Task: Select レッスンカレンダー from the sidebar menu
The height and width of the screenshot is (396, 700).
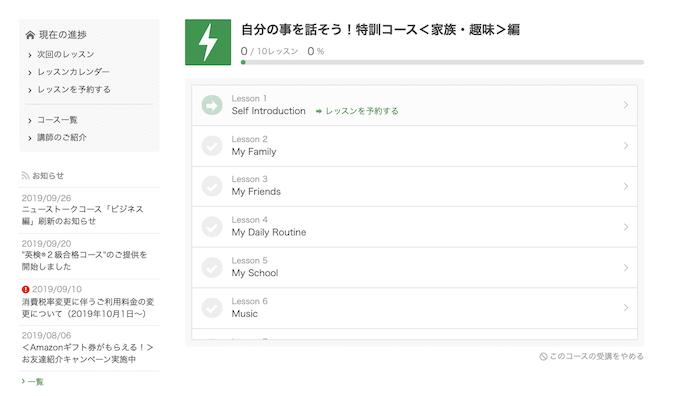Action: (x=73, y=72)
